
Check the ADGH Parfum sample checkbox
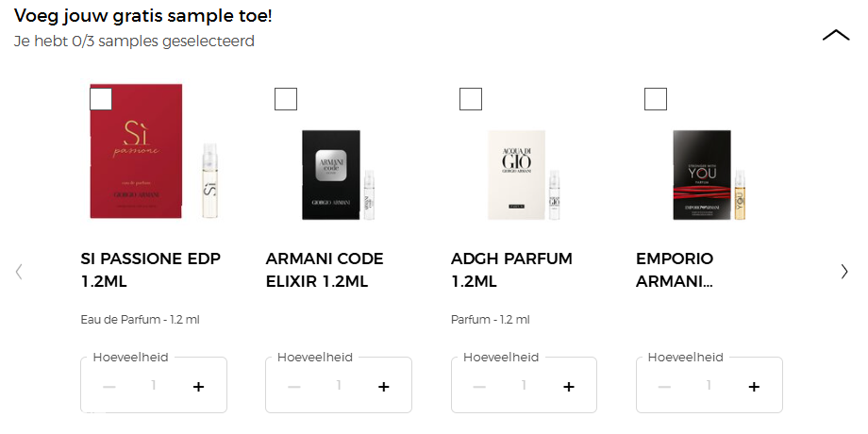[x=470, y=99]
